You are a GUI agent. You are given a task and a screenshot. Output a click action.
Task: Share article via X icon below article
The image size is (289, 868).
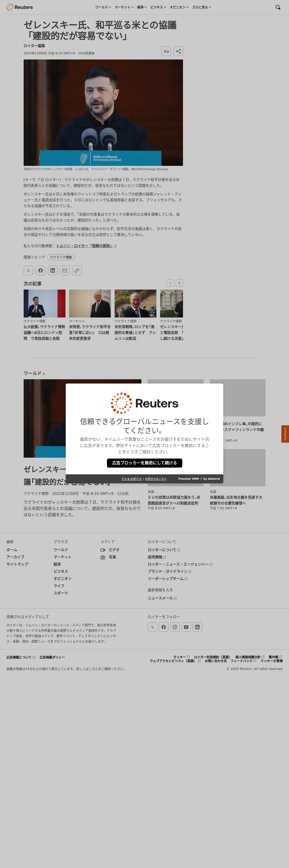point(28,270)
